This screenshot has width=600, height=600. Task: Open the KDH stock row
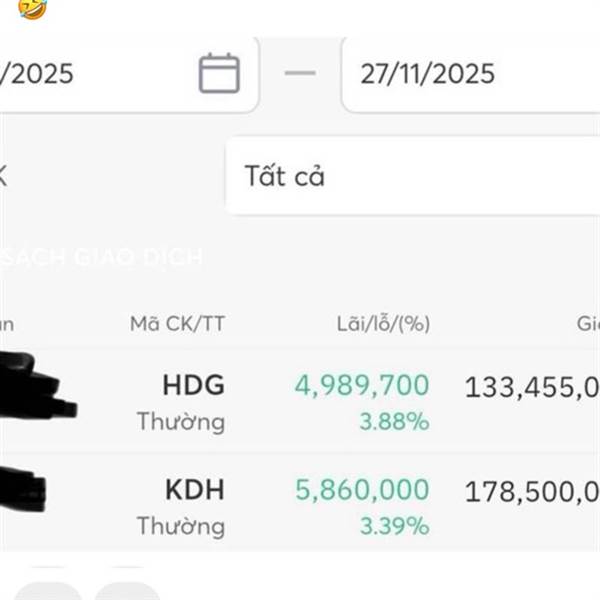pos(300,503)
